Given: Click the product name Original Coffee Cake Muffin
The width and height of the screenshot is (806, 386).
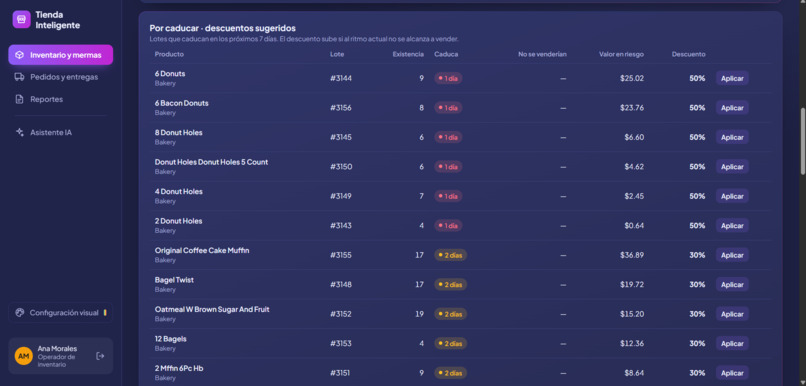Looking at the screenshot, I should click(202, 250).
